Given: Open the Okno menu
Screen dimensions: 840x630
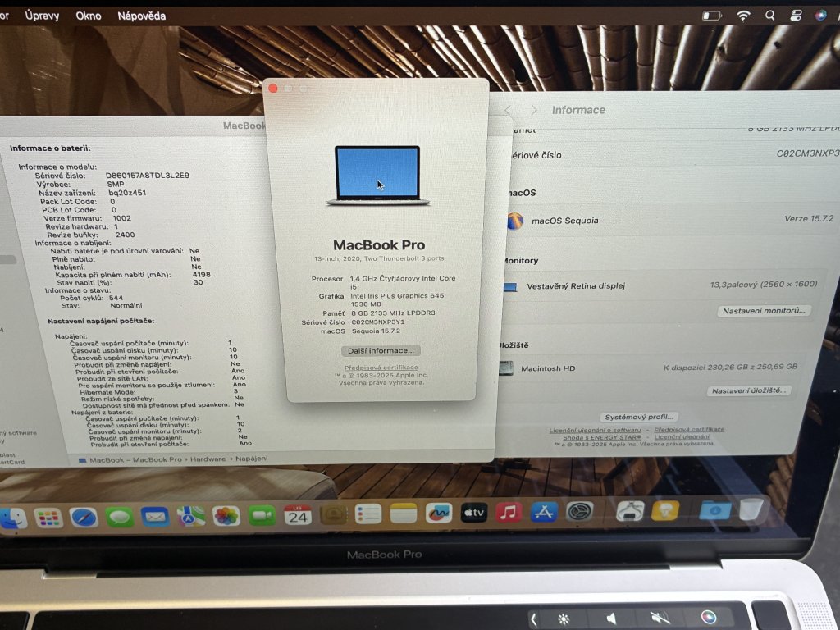Looking at the screenshot, I should click(x=89, y=16).
